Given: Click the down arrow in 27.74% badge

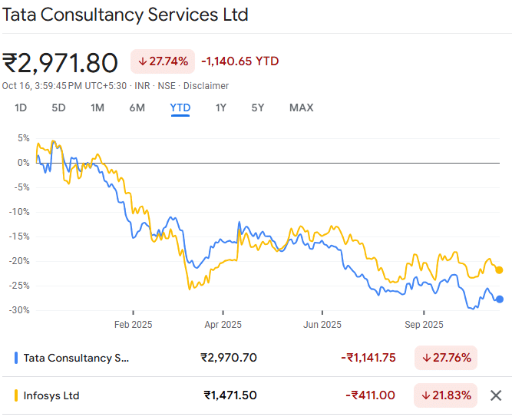Looking at the screenshot, I should pos(143,61).
